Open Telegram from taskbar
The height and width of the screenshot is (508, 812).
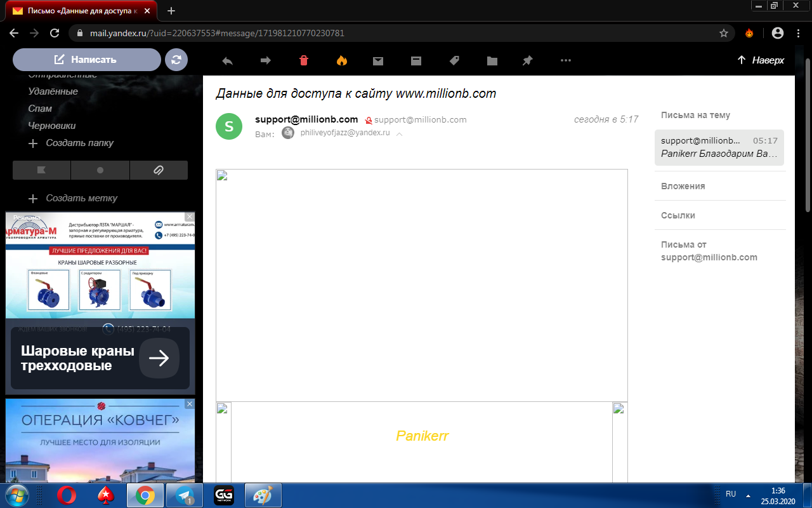[x=184, y=495]
